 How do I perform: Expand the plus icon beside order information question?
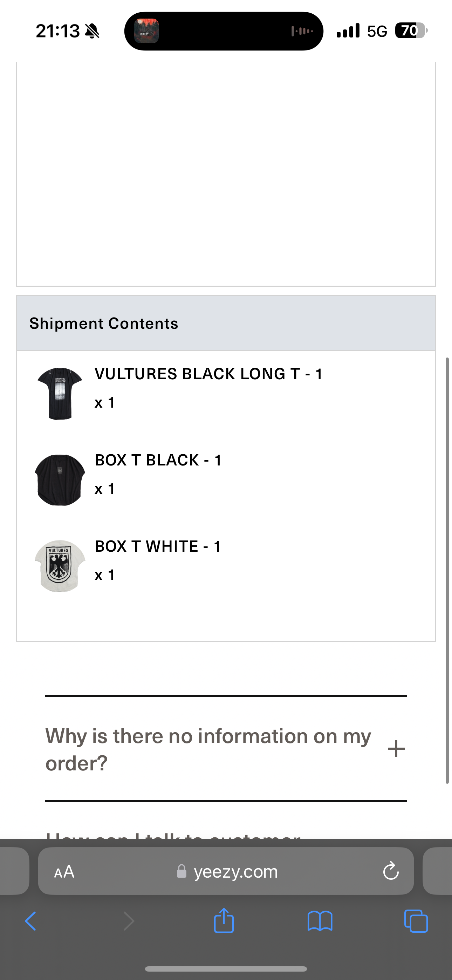point(396,749)
